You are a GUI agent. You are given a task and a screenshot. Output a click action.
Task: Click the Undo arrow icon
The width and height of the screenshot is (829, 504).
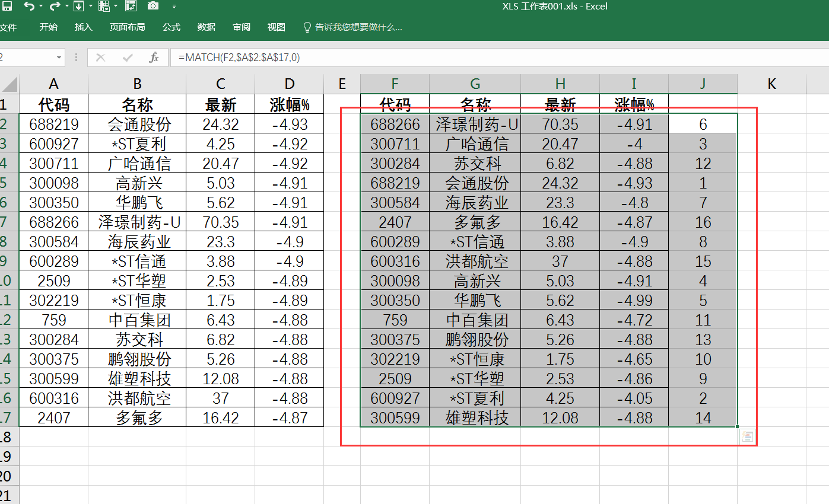pos(28,7)
